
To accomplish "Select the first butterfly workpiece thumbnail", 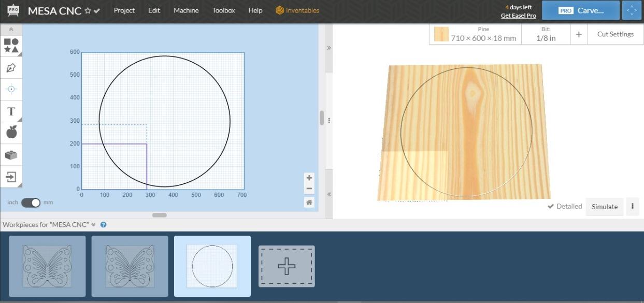I will [x=47, y=266].
